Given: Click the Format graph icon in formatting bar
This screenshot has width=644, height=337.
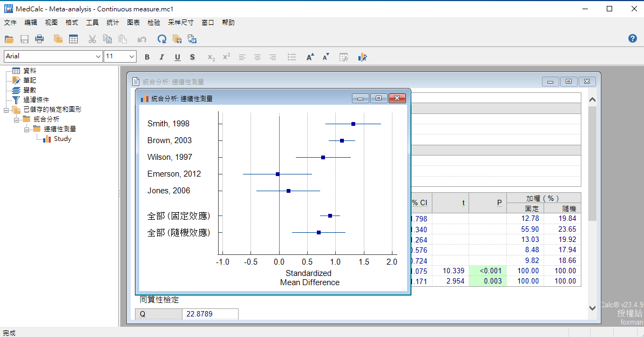Looking at the screenshot, I should (363, 57).
